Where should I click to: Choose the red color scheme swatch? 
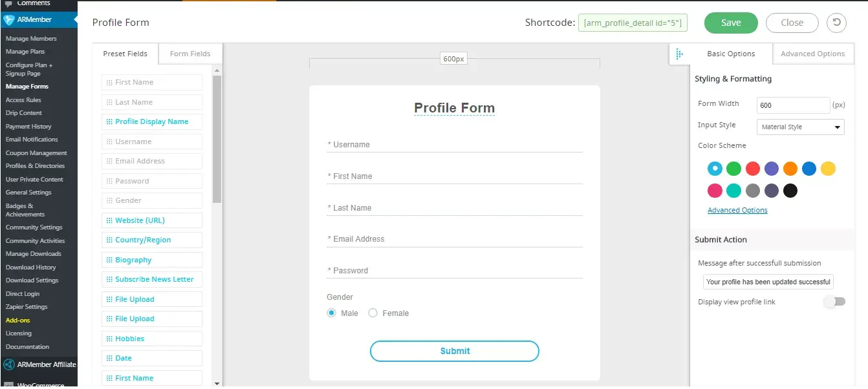click(752, 169)
